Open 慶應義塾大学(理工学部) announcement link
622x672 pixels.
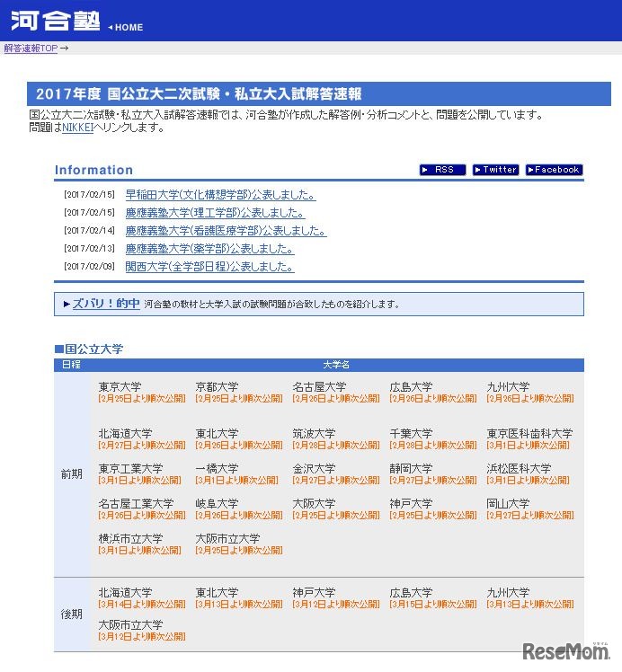pos(215,213)
